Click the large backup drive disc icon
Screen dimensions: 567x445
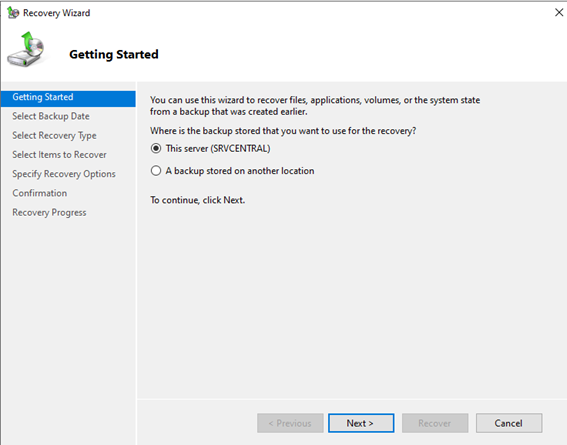(26, 49)
